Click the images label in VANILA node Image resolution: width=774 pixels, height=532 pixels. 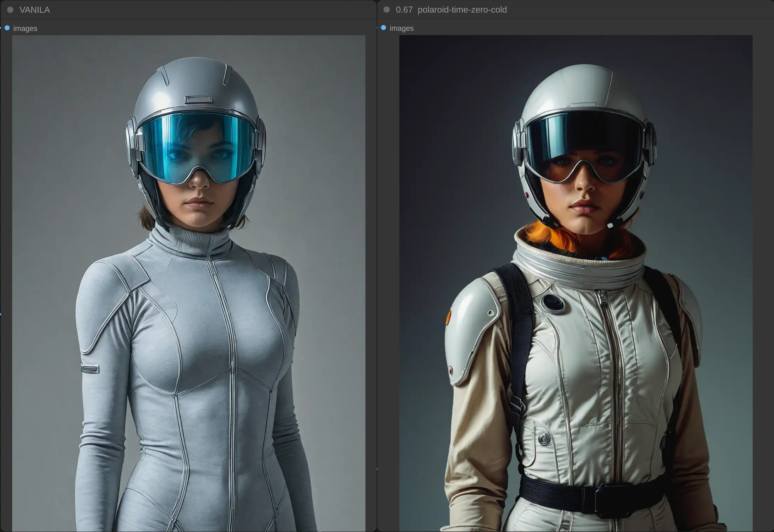click(x=25, y=29)
